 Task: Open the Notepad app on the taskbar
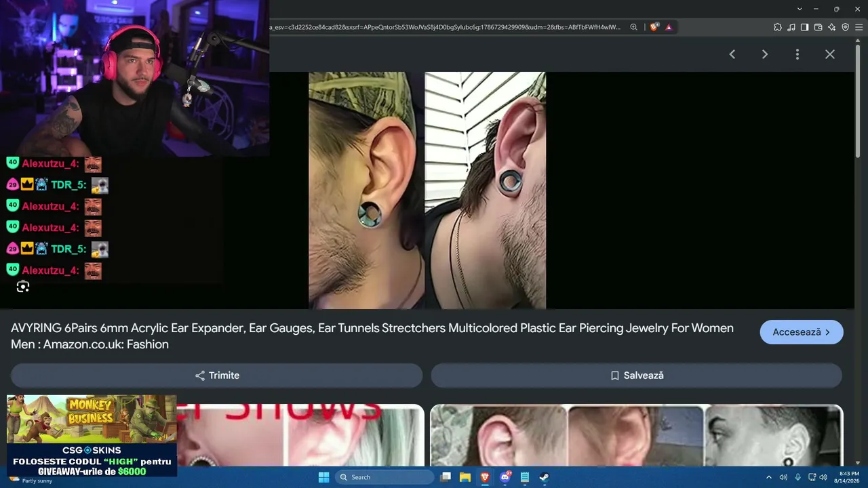525,477
